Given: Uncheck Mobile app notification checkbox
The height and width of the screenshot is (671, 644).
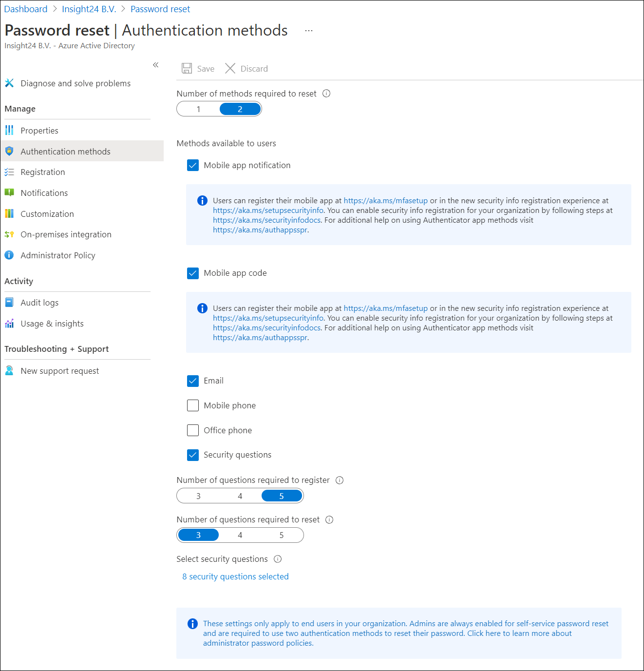Looking at the screenshot, I should pyautogui.click(x=193, y=165).
